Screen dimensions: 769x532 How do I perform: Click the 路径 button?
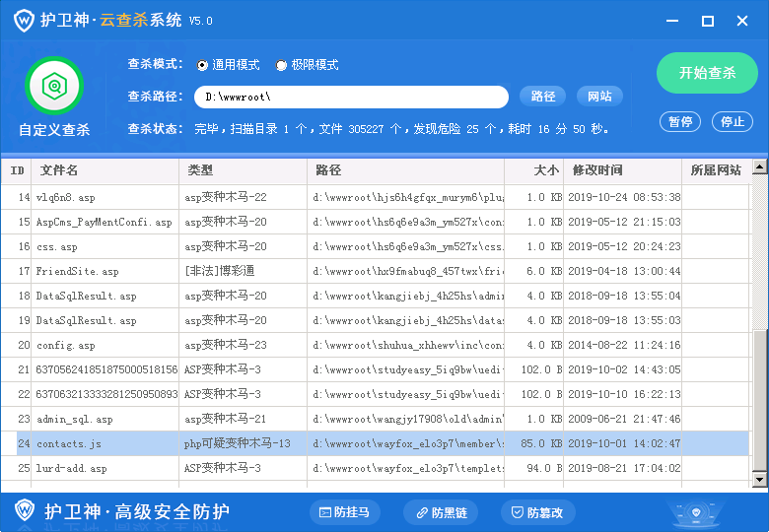(542, 97)
